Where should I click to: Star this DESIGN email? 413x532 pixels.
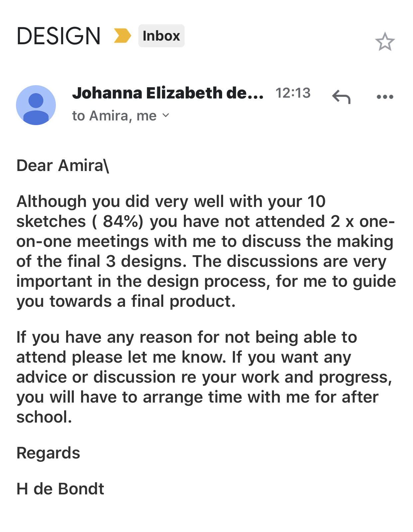click(385, 42)
